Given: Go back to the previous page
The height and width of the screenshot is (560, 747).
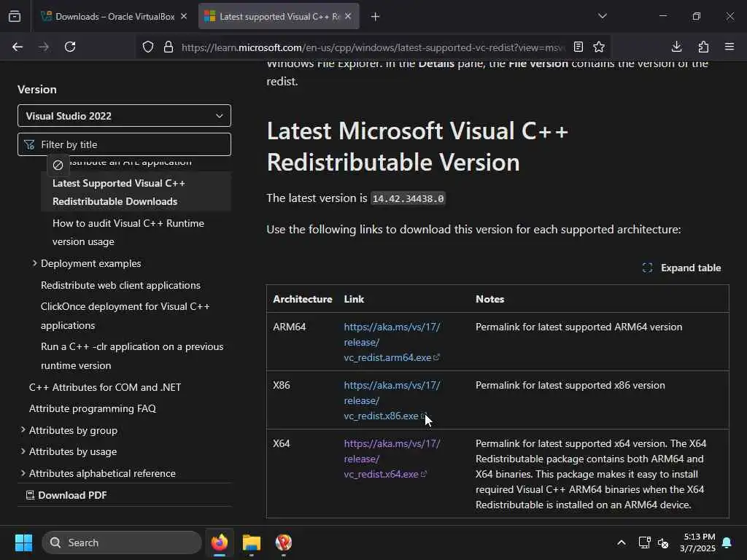Looking at the screenshot, I should (x=18, y=47).
